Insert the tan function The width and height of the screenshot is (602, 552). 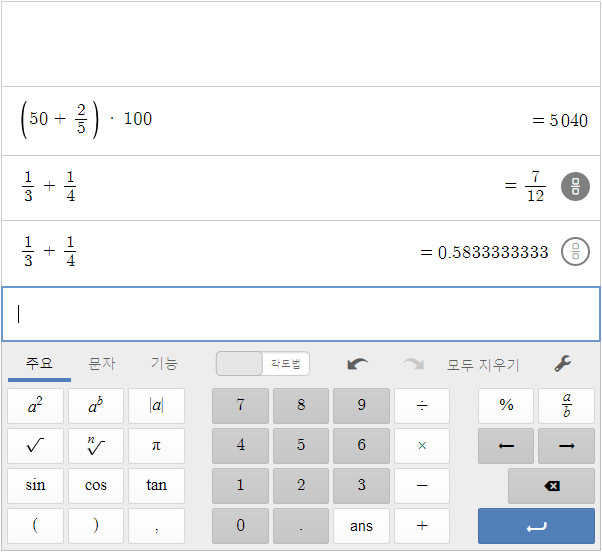(156, 486)
